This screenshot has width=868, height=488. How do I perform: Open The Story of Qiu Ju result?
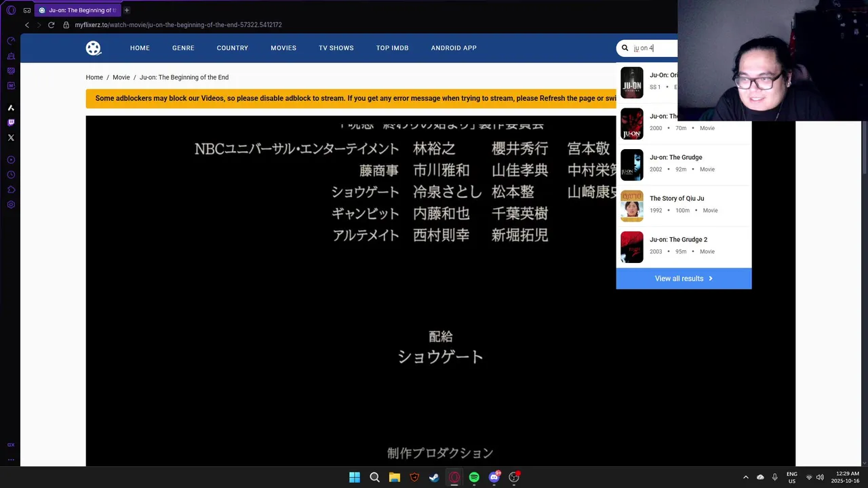pyautogui.click(x=684, y=206)
